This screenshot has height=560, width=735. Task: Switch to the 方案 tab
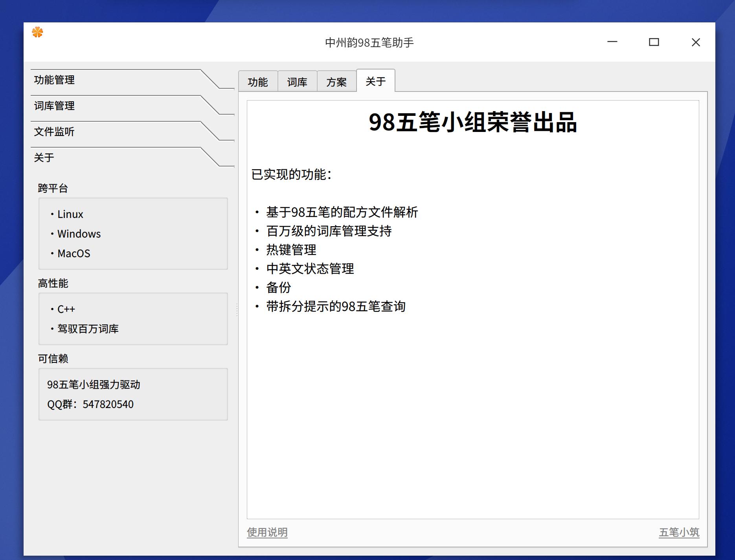point(336,81)
